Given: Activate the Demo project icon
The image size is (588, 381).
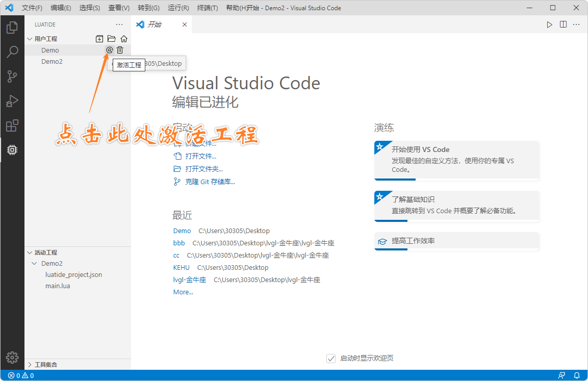Looking at the screenshot, I should click(x=109, y=50).
